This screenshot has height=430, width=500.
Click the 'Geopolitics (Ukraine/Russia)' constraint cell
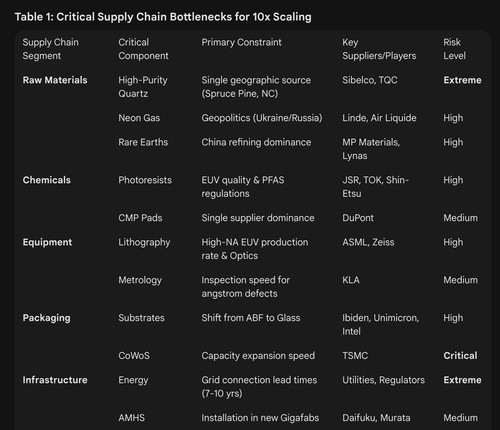click(262, 118)
